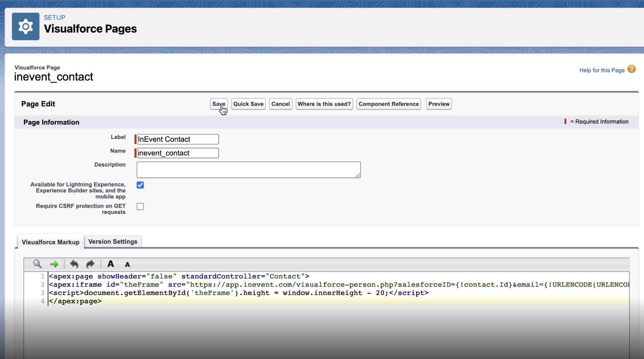Select line number 2 in the gutter
Screen dimensions: 644x359
[x=42, y=285]
